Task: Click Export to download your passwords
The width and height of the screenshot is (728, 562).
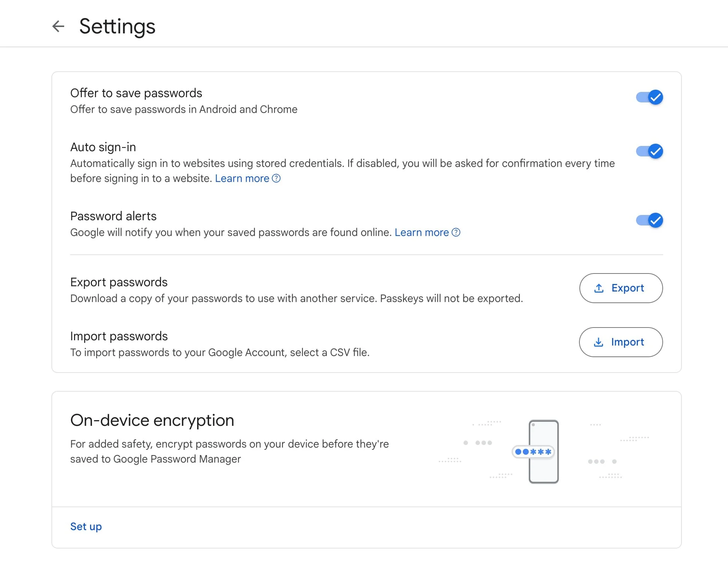Action: (621, 288)
